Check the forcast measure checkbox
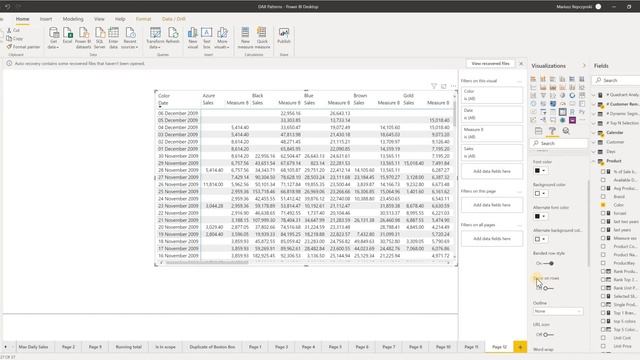The width and height of the screenshot is (640, 360). tap(603, 213)
